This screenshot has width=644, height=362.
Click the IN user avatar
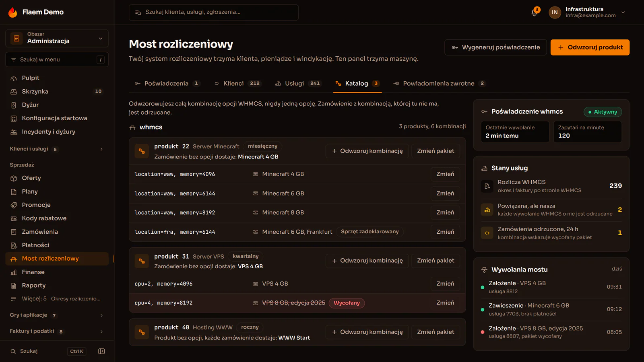555,12
